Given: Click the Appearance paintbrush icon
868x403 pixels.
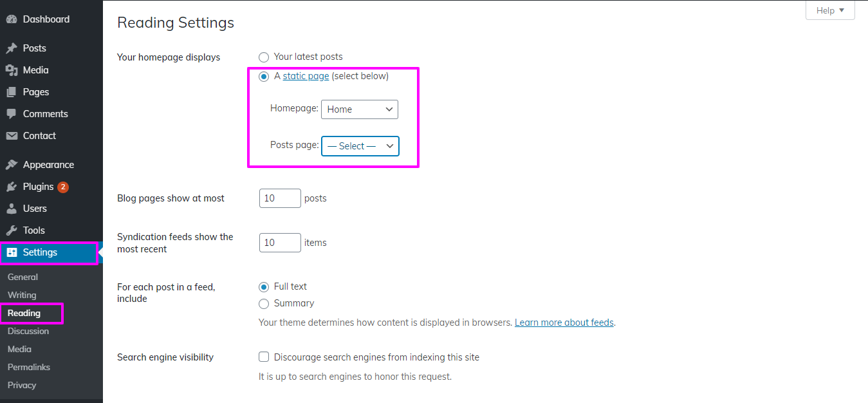Looking at the screenshot, I should coord(12,165).
